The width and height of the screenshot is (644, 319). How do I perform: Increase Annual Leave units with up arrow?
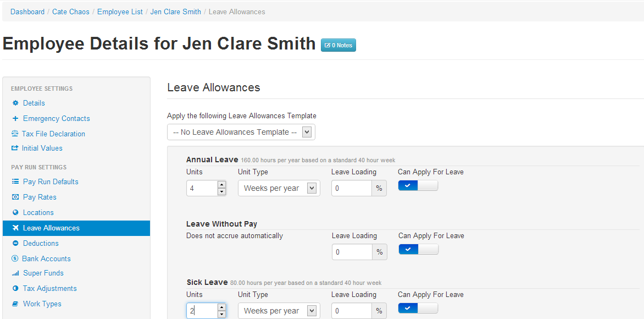221,185
